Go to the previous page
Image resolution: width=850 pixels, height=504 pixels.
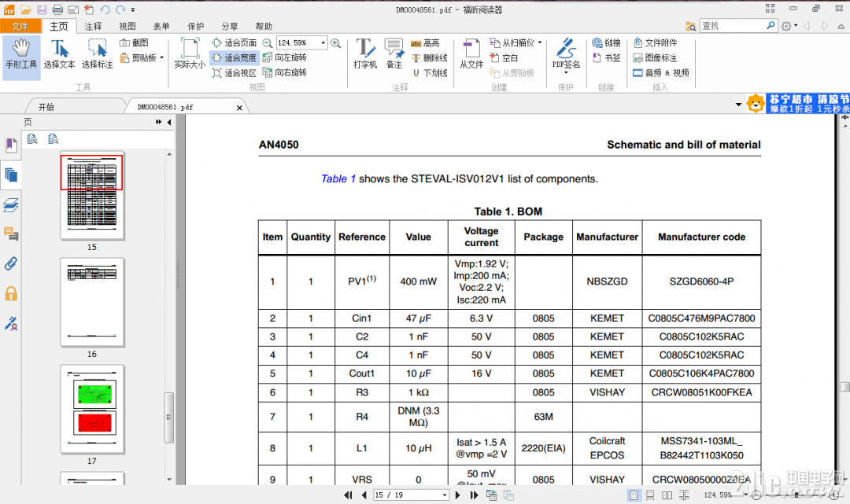(364, 495)
